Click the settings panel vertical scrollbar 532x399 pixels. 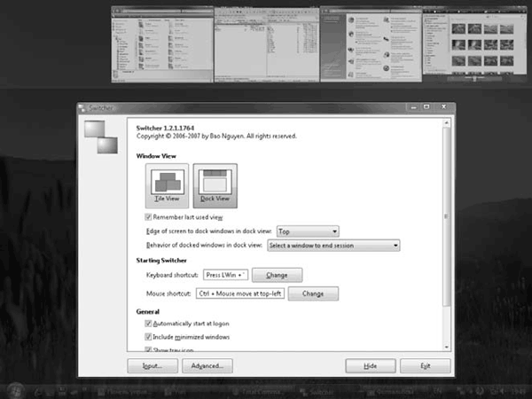[x=447, y=222]
